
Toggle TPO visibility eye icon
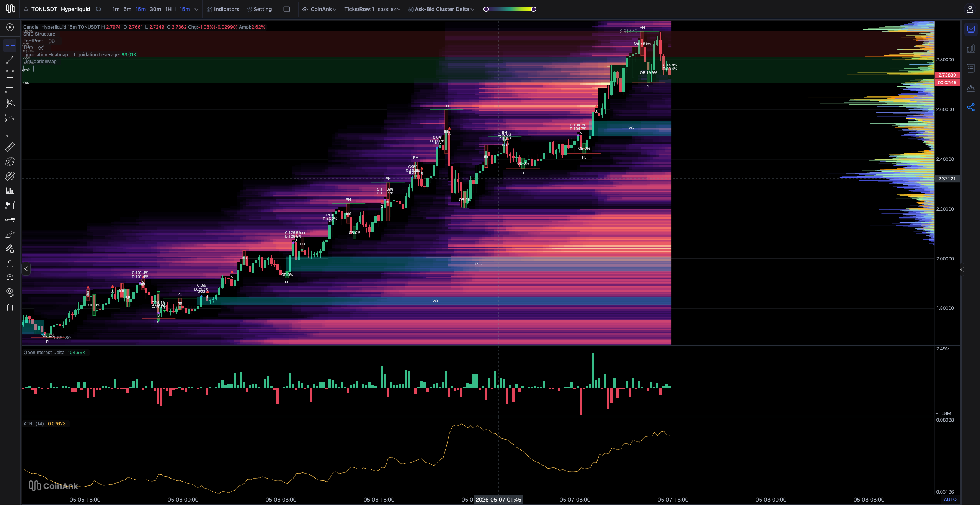point(41,48)
